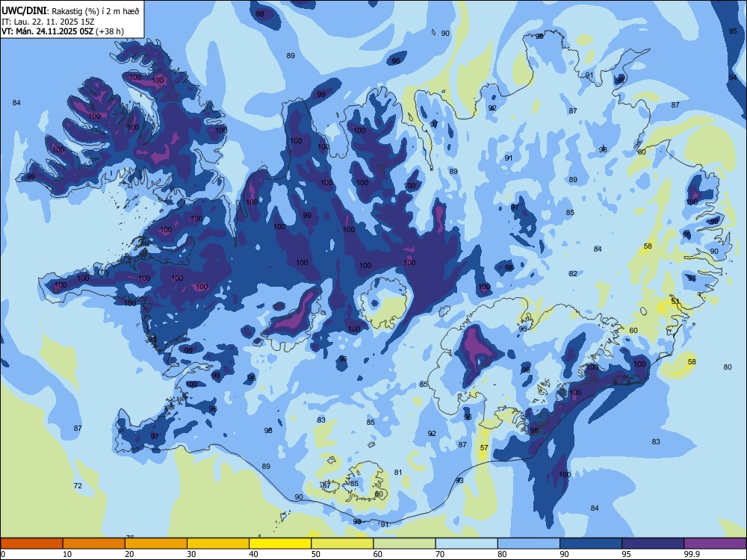The height and width of the screenshot is (560, 747).
Task: Click the legend tick label '30'
Action: (191, 554)
